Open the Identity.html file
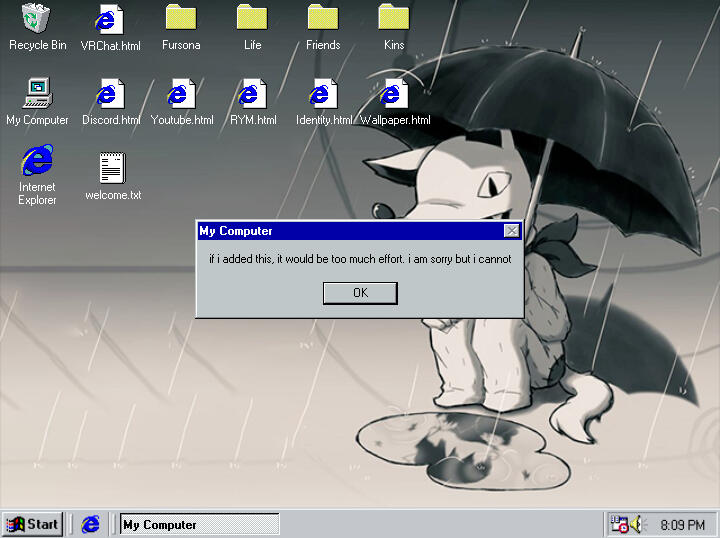Screen dimensions: 720x538 click(323, 94)
